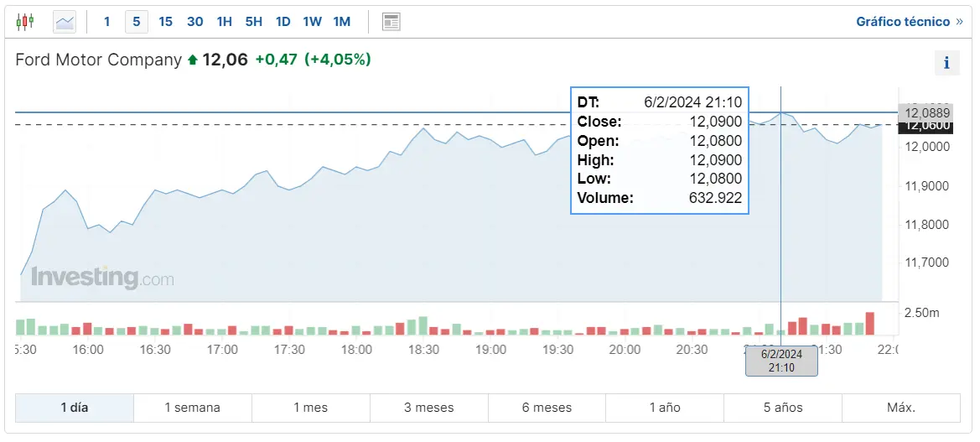
Task: Switch to candlestick chart type
Action: 25,22
